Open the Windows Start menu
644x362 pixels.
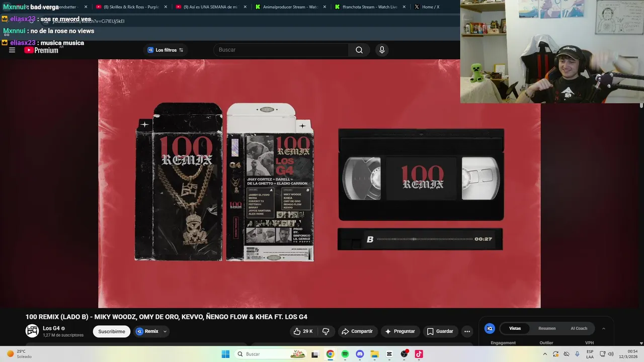225,354
